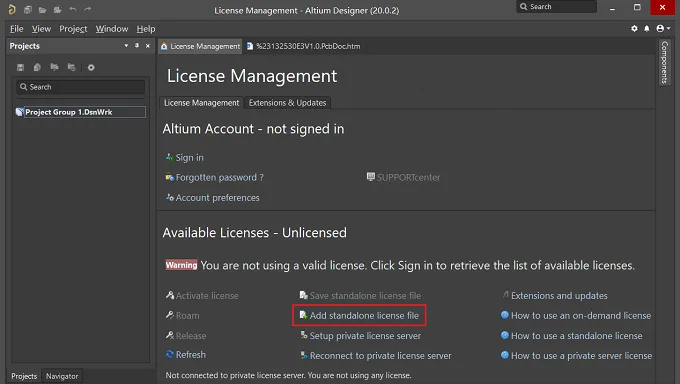Open the notifications bell icon
680x384 pixels.
[647, 29]
